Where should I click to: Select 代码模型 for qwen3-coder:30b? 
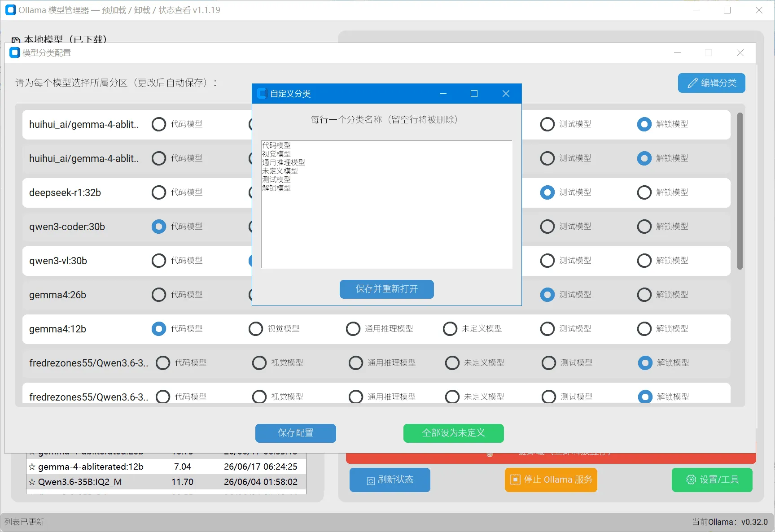(159, 227)
